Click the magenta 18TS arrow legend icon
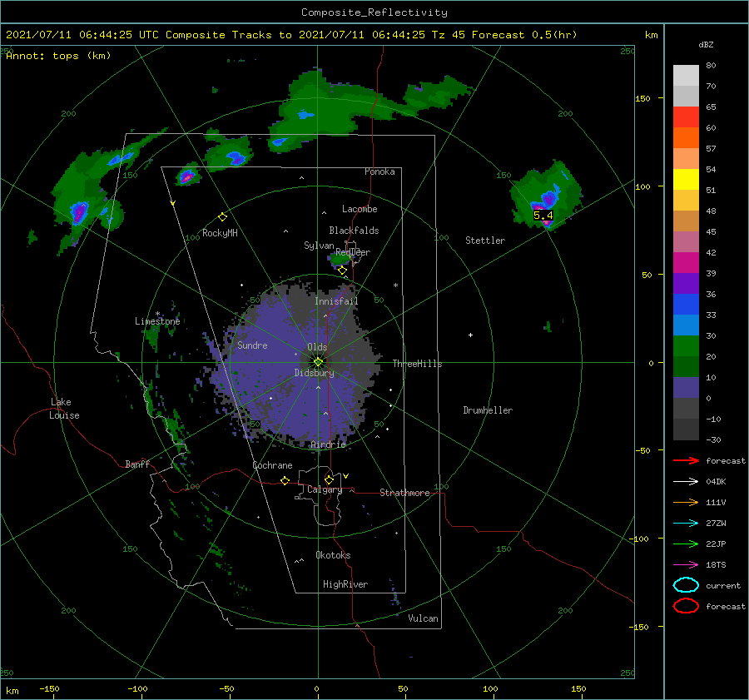Viewport: 749px width, 700px height. point(686,565)
